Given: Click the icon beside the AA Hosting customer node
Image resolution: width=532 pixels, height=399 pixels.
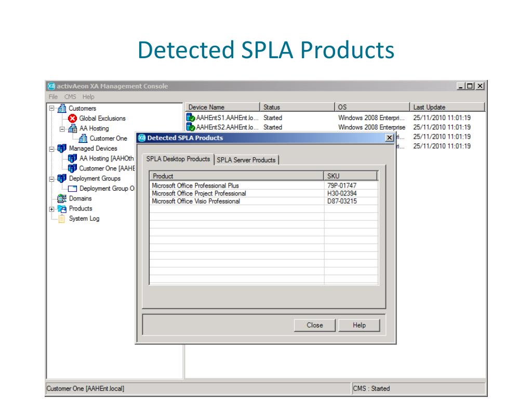Looking at the screenshot, I should coord(73,129).
